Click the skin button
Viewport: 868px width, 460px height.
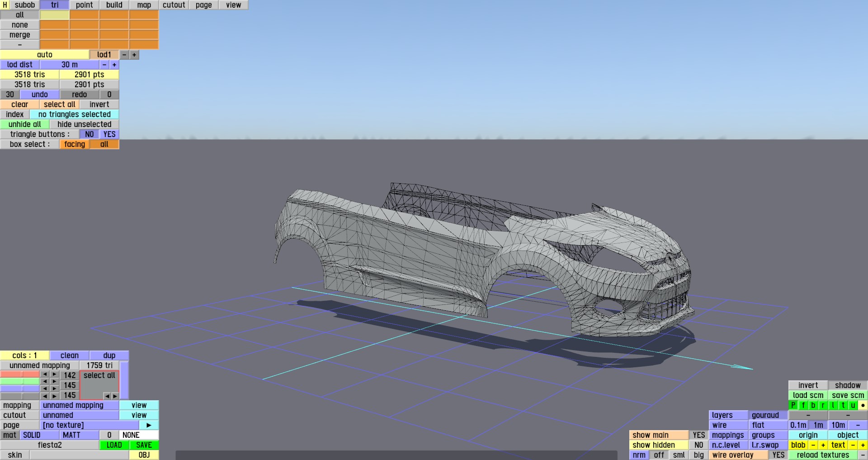[x=15, y=455]
